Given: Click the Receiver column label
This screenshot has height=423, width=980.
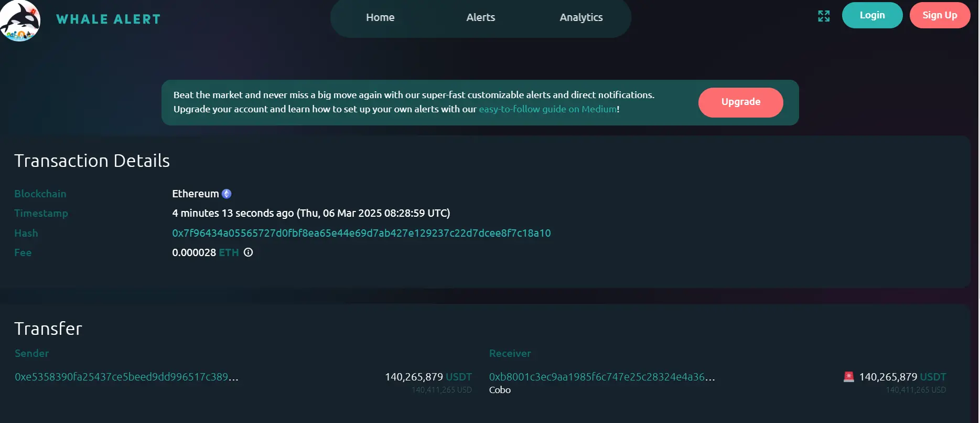Looking at the screenshot, I should (x=510, y=353).
